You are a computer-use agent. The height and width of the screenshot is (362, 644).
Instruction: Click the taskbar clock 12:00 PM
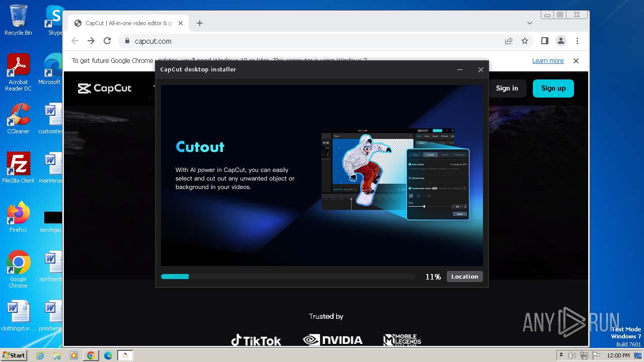[618, 355]
